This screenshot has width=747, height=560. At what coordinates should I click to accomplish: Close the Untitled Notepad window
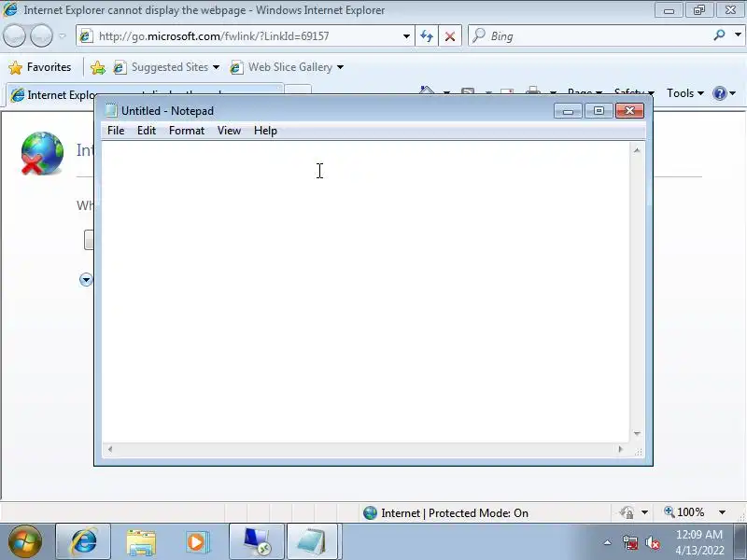click(629, 111)
